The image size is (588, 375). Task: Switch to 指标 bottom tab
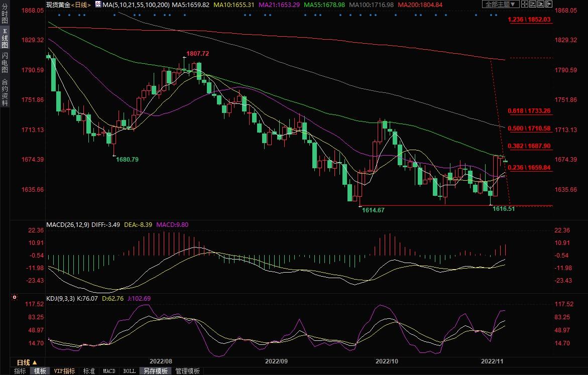20,371
